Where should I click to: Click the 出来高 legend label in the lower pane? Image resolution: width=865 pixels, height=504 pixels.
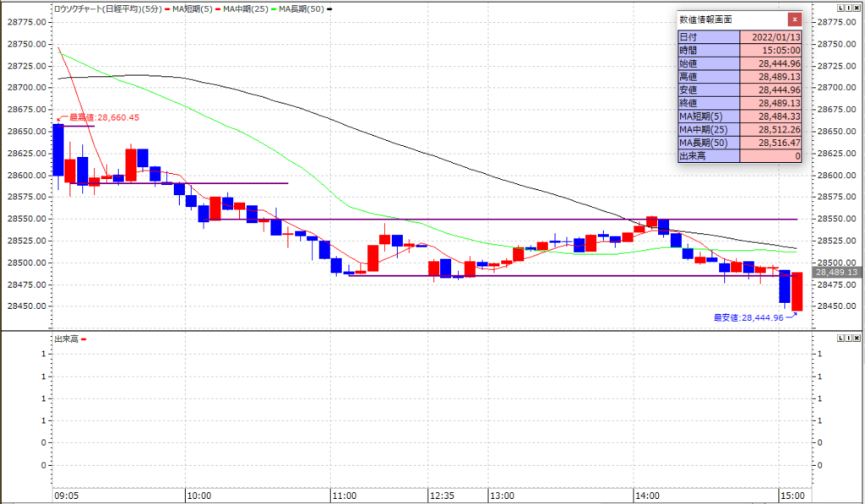point(66,339)
